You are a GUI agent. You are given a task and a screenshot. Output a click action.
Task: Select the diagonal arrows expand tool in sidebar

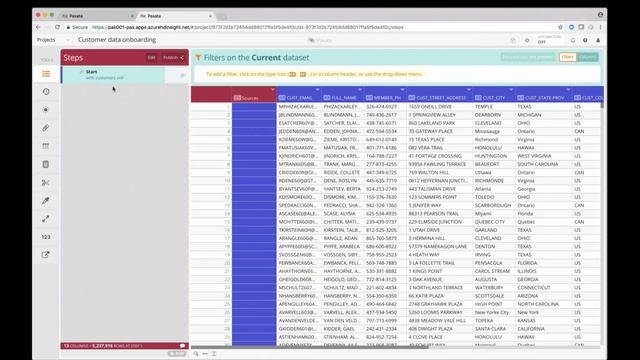pos(46,219)
